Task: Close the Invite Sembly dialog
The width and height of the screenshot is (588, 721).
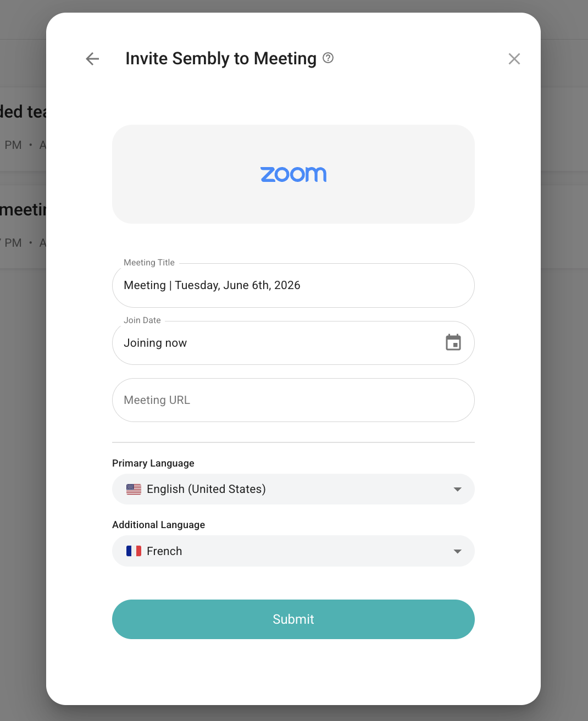Action: [514, 59]
